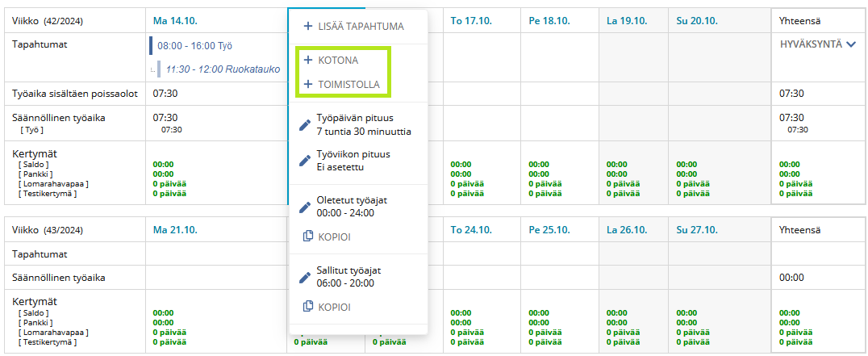Click the To 17.10. day header

[469, 20]
